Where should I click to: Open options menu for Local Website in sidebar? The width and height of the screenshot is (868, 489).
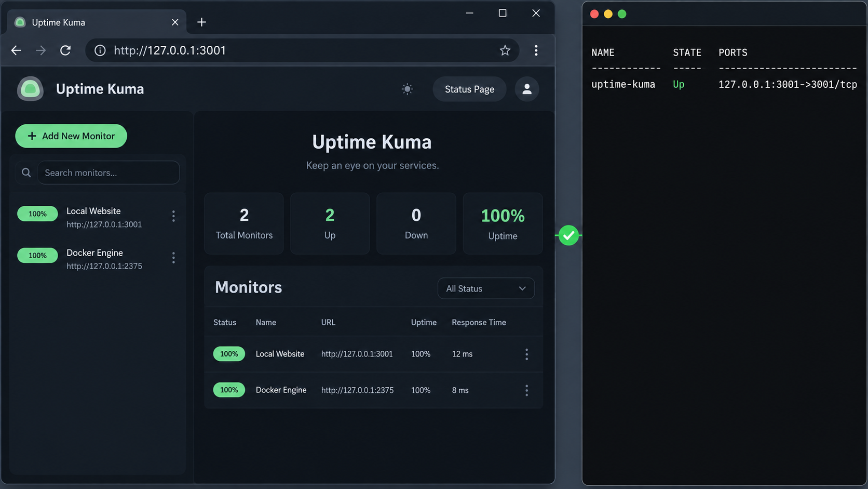click(x=173, y=216)
